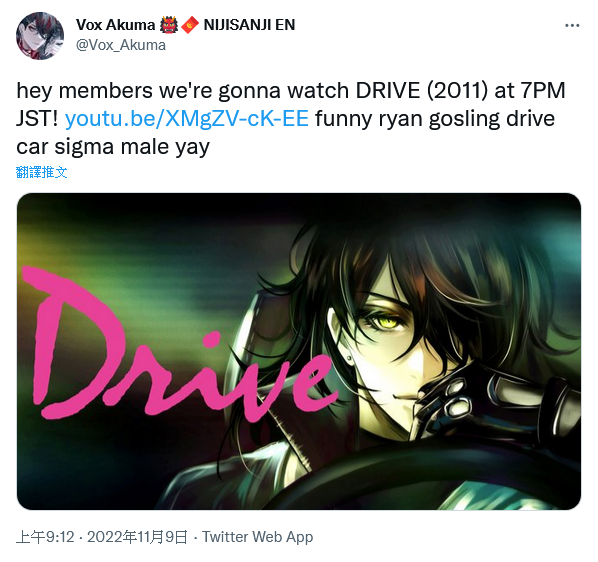
Task: Open the Twitter Web App source label
Action: tap(257, 537)
